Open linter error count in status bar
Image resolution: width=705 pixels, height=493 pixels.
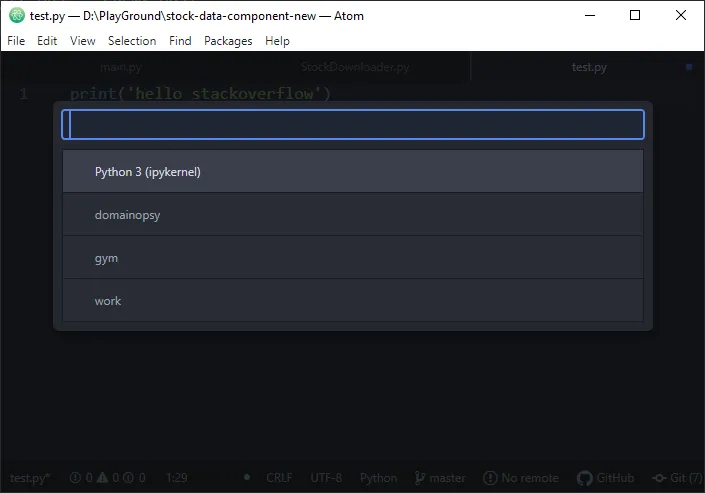tap(81, 478)
